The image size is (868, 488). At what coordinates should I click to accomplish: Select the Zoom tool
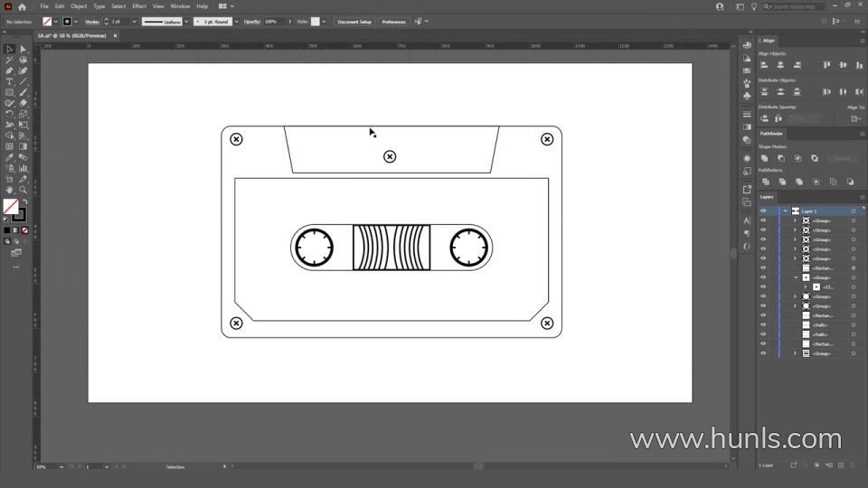24,190
